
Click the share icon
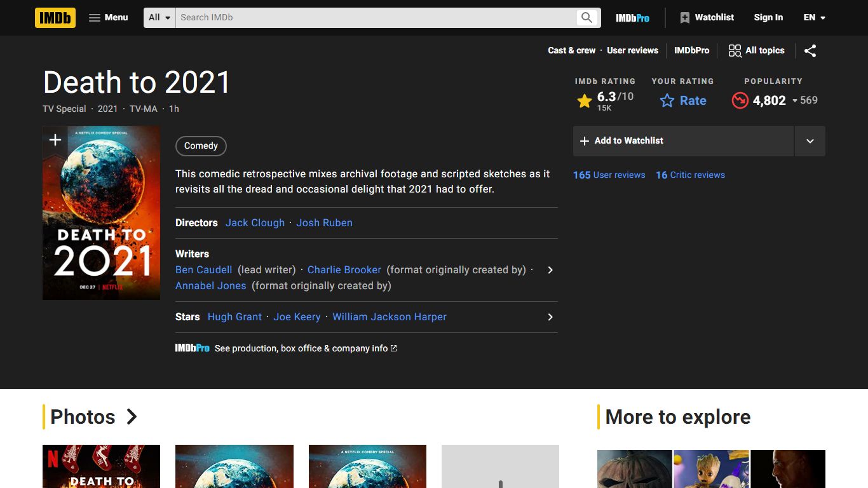click(810, 51)
